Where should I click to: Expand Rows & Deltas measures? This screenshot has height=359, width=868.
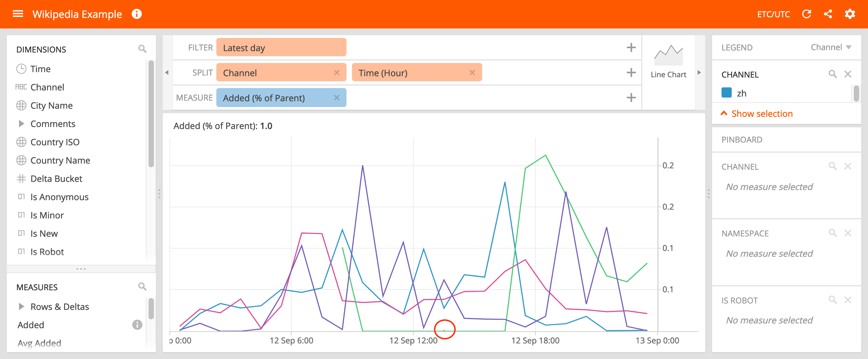coord(22,306)
